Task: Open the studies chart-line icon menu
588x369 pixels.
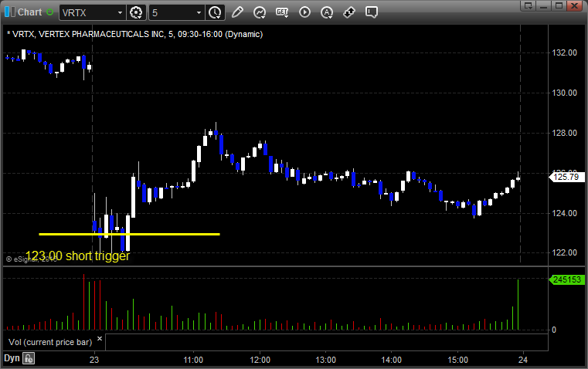Action: [260, 12]
